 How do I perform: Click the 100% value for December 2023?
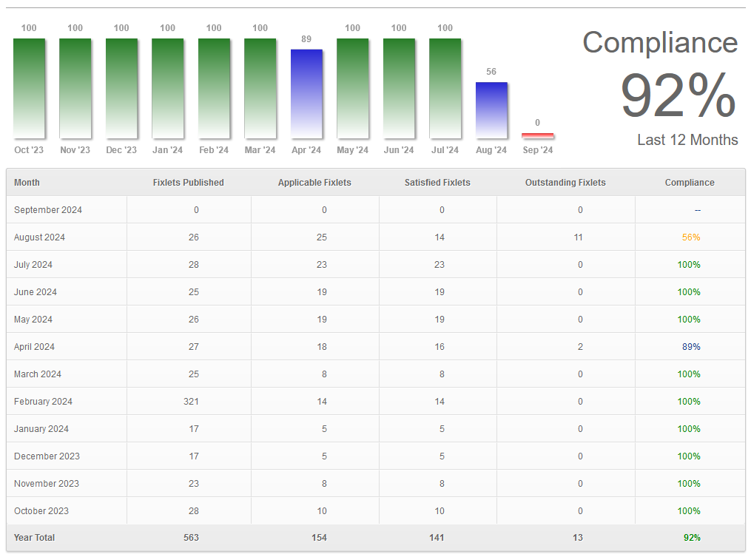[689, 456]
